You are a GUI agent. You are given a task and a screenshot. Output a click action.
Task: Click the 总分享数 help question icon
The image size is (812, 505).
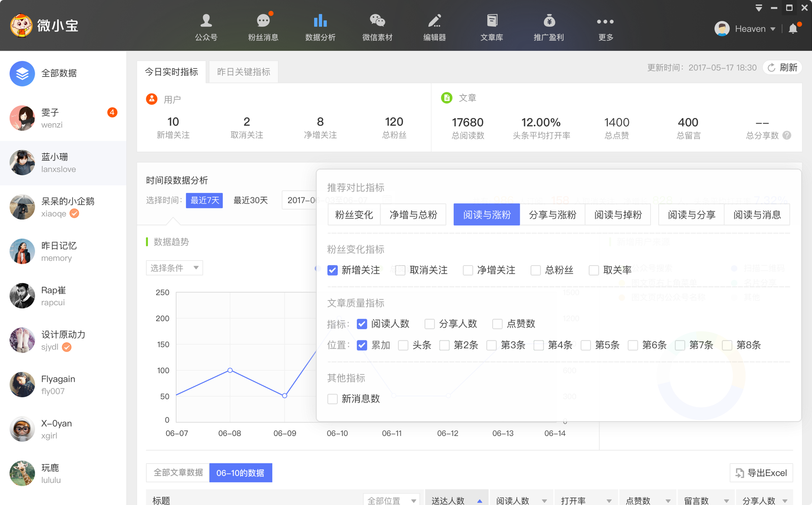787,135
